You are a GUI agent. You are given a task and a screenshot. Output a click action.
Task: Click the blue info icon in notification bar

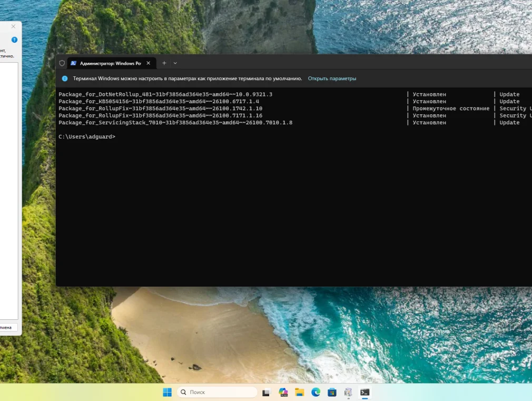coord(65,79)
